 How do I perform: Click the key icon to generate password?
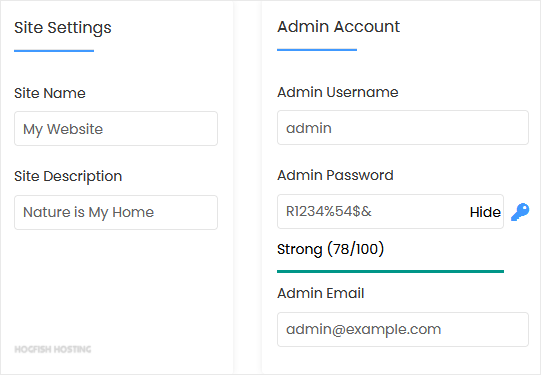(520, 211)
